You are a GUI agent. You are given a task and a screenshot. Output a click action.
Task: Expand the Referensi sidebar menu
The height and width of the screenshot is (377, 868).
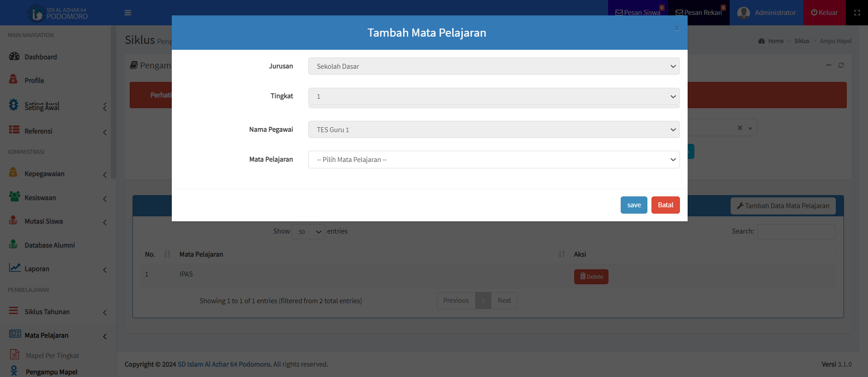point(38,131)
